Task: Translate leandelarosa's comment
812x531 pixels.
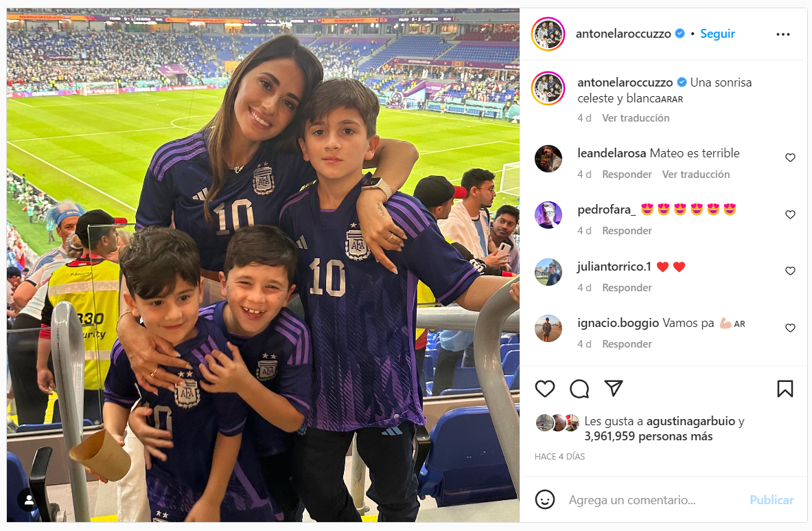Action: coord(695,174)
